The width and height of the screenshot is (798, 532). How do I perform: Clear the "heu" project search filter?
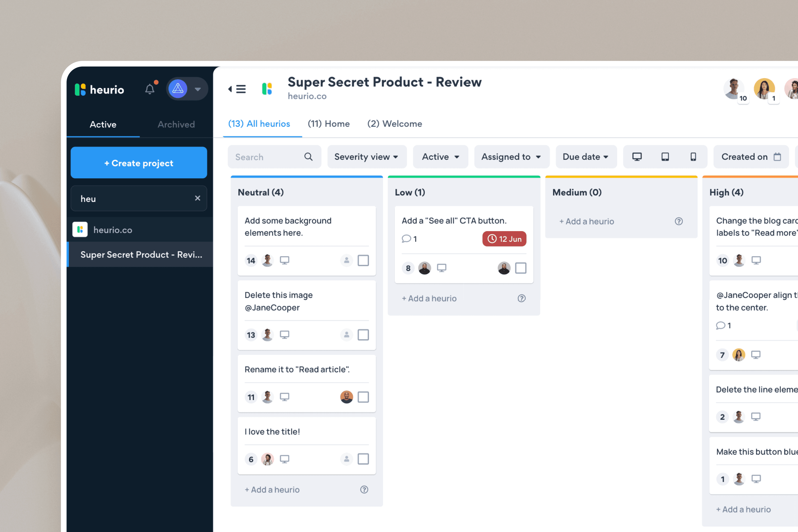click(197, 198)
